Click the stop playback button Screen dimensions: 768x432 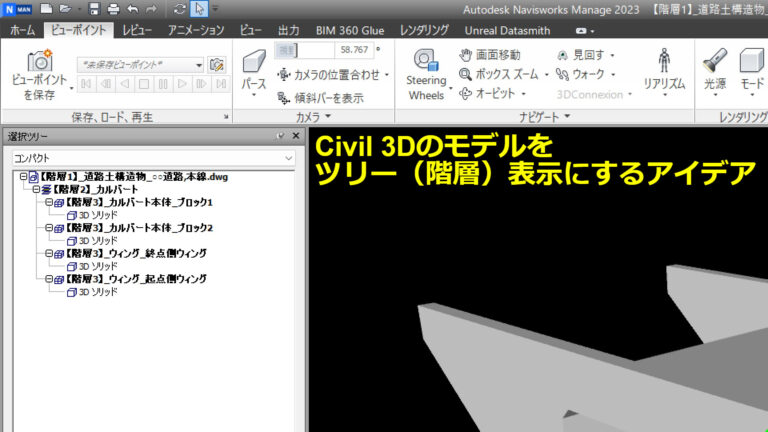(144, 84)
